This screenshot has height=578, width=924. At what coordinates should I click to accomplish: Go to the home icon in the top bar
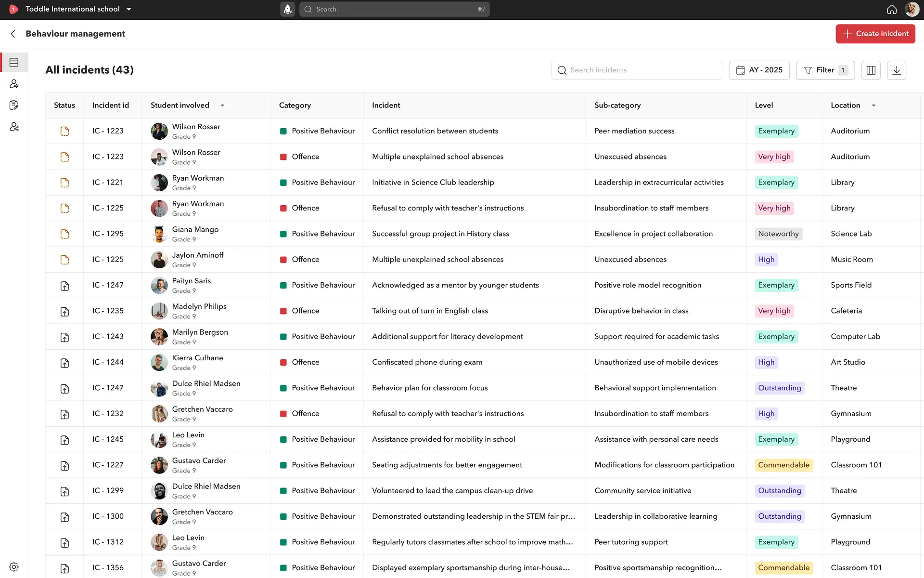891,9
